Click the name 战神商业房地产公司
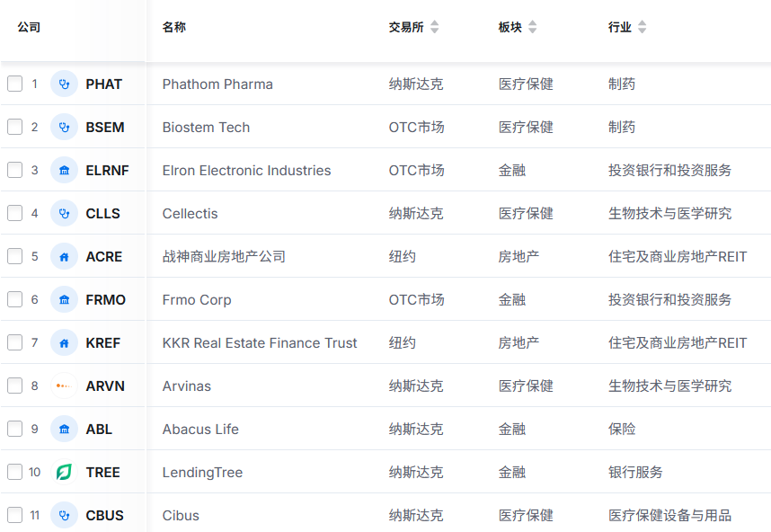The height and width of the screenshot is (532, 771). tap(225, 257)
